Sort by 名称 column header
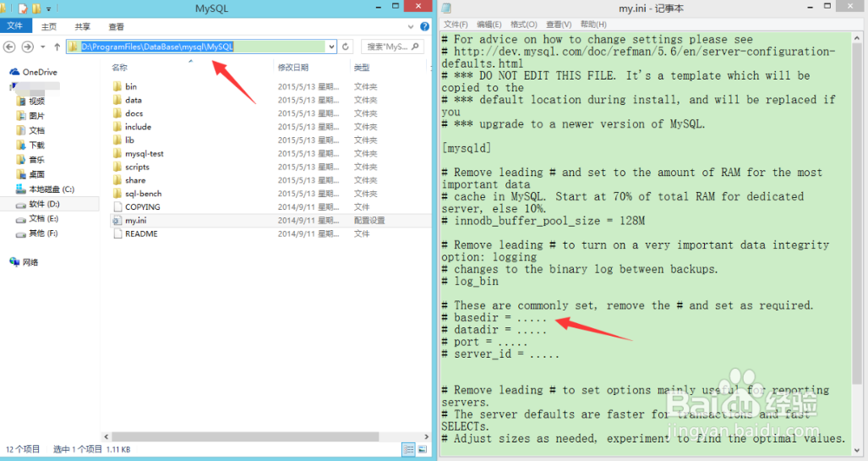The width and height of the screenshot is (868, 461). click(120, 68)
